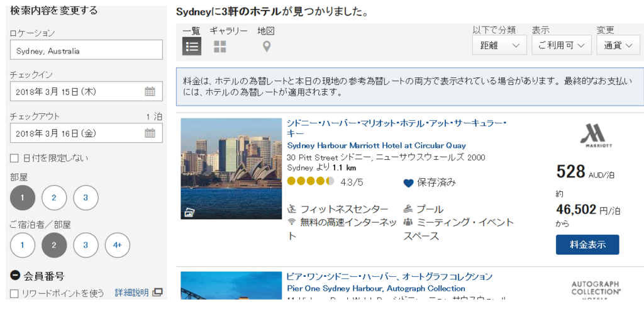Open Pier One Sydney Harbour English link
Screen dimensions: 644x309
point(376,288)
